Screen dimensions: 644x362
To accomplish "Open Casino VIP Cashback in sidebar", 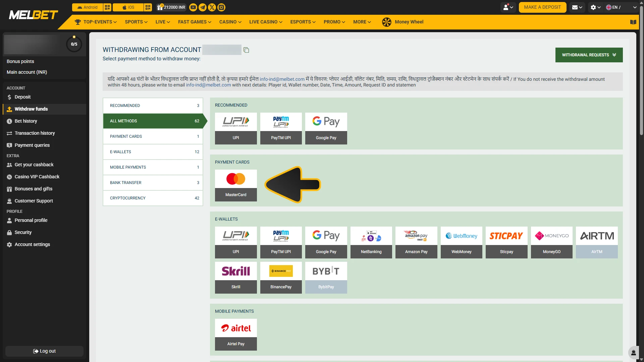I will point(44,177).
